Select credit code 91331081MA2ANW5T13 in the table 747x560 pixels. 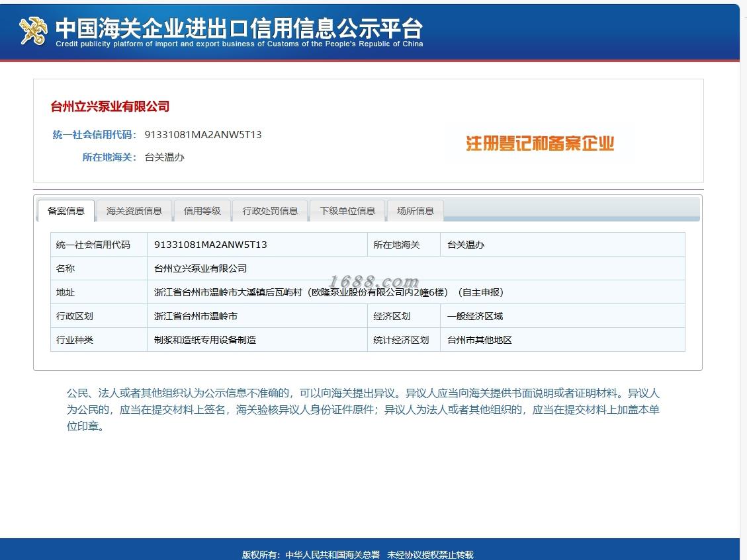[x=210, y=245]
